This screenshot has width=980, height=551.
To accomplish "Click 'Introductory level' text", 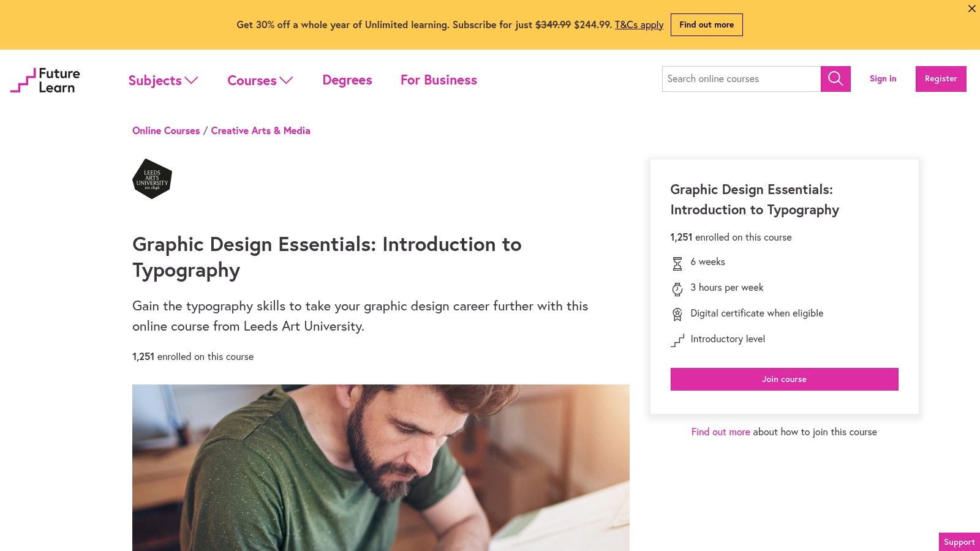I will (728, 339).
